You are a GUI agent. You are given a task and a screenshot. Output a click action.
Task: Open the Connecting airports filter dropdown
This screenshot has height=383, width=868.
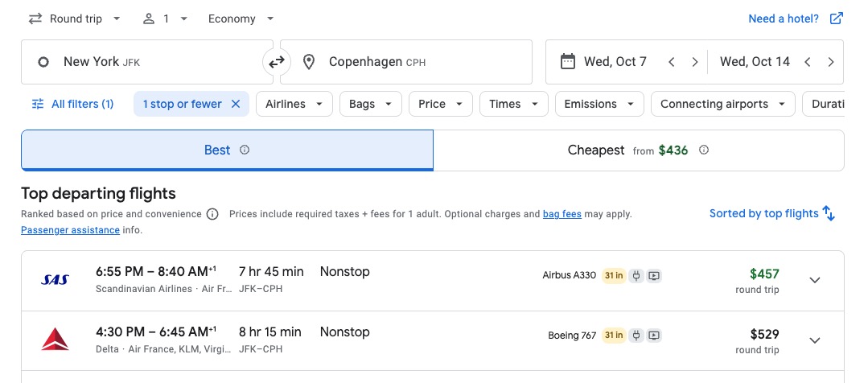pyautogui.click(x=723, y=104)
